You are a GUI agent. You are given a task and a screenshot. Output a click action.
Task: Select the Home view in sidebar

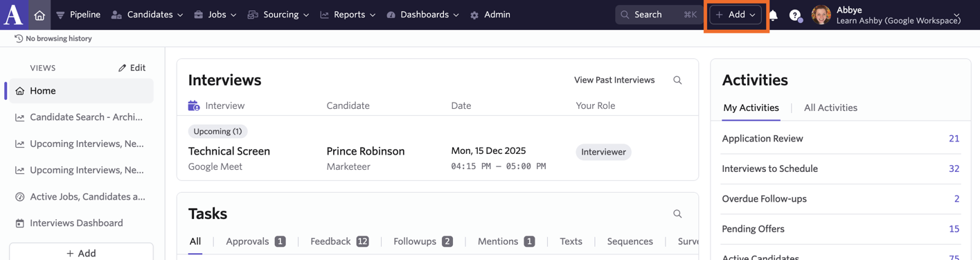tap(81, 91)
